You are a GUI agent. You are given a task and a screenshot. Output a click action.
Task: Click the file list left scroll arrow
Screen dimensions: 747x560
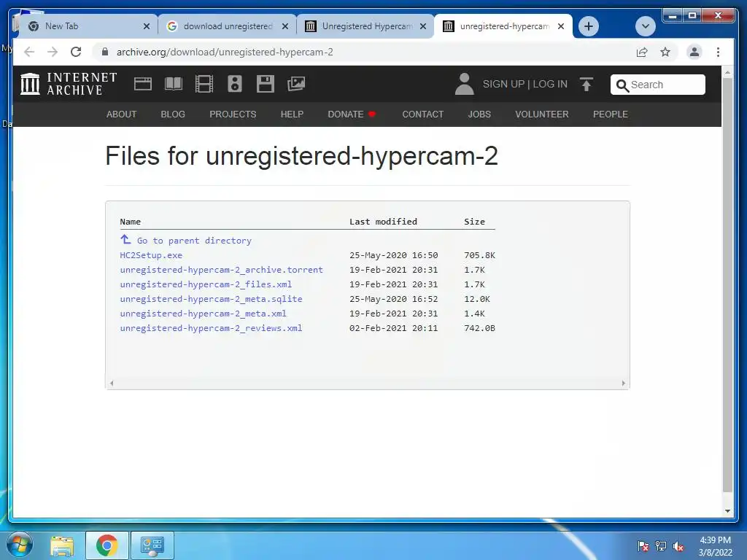click(x=112, y=383)
